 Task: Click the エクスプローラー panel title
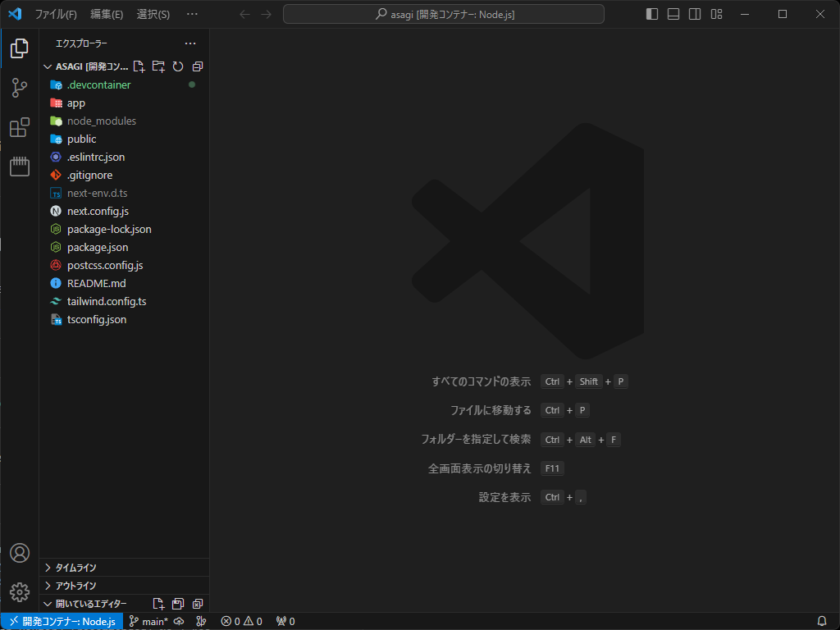[81, 43]
